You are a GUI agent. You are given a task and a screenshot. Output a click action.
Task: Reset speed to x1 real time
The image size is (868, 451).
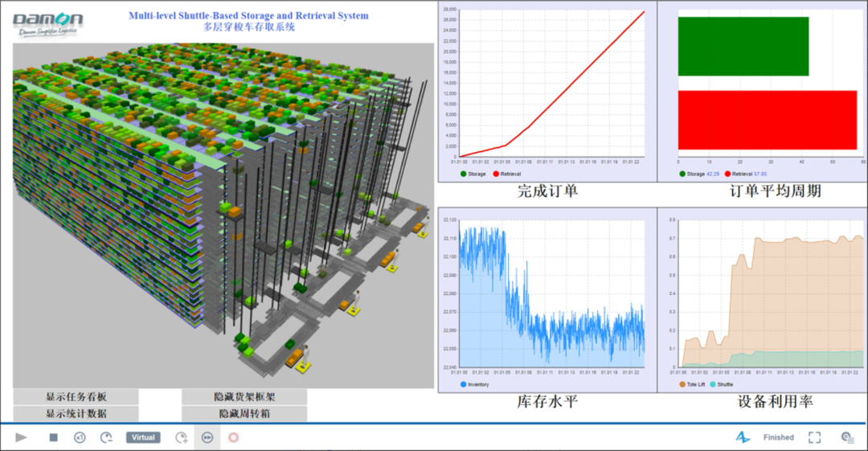point(80,437)
